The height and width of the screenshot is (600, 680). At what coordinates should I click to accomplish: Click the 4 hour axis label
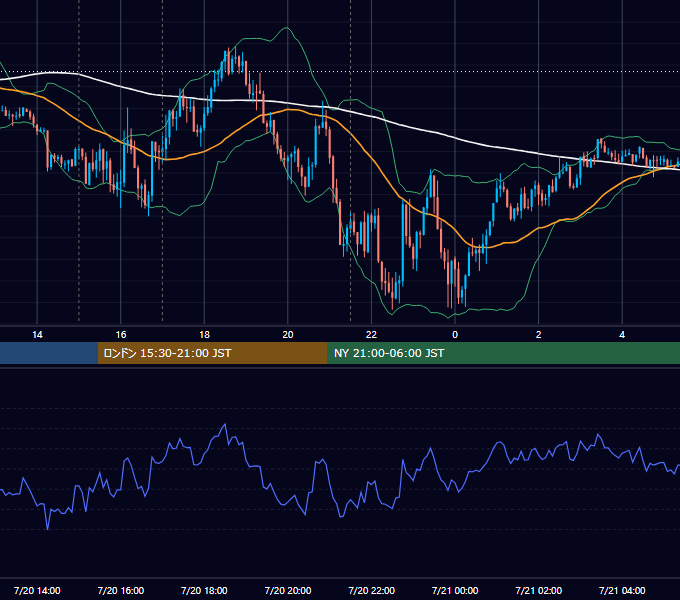point(622,335)
